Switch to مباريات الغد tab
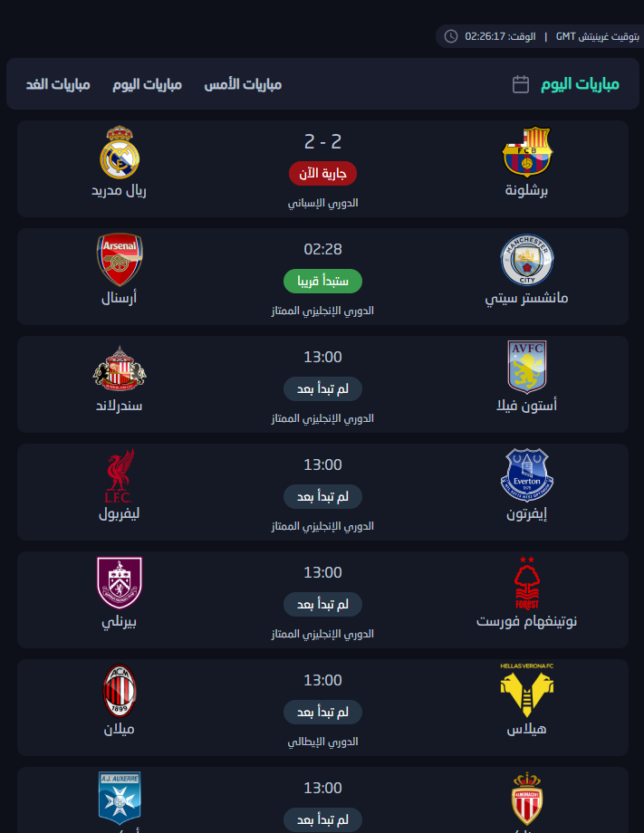 [58, 84]
